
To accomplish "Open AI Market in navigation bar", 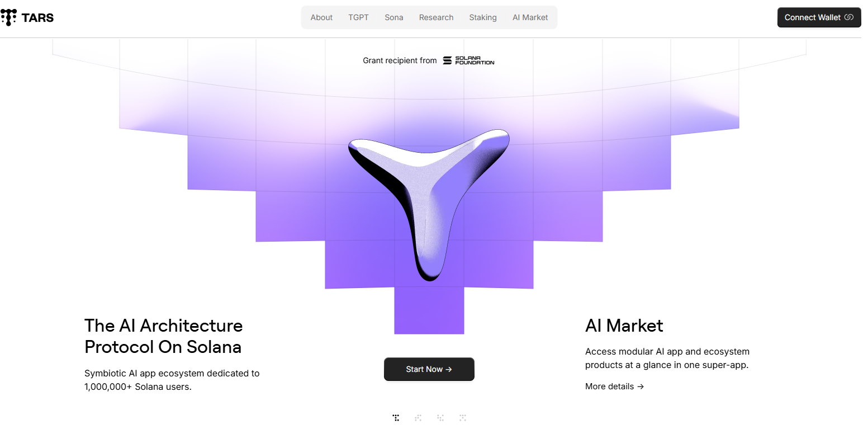I will [530, 17].
